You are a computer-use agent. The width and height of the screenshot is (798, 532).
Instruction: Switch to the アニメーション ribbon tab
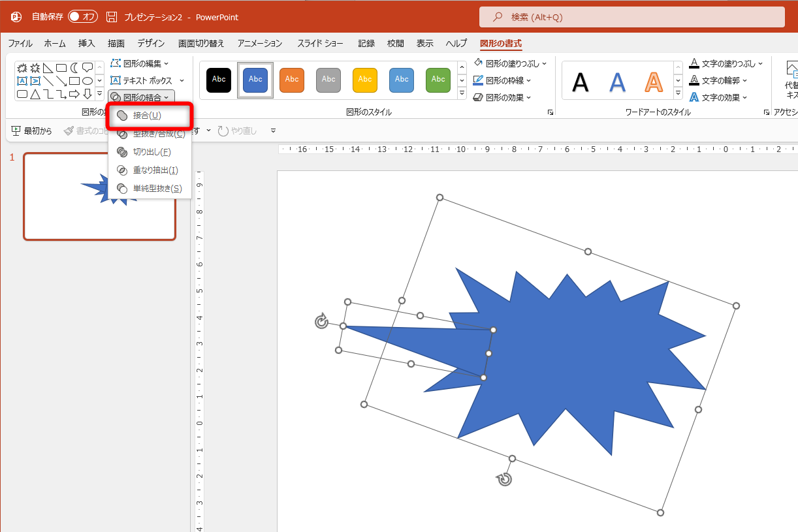(x=259, y=43)
